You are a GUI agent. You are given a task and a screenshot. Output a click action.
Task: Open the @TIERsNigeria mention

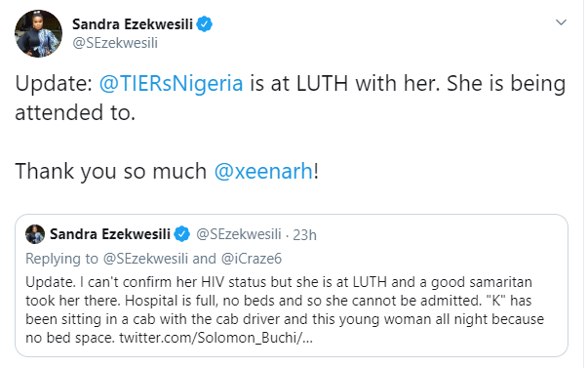[x=171, y=83]
